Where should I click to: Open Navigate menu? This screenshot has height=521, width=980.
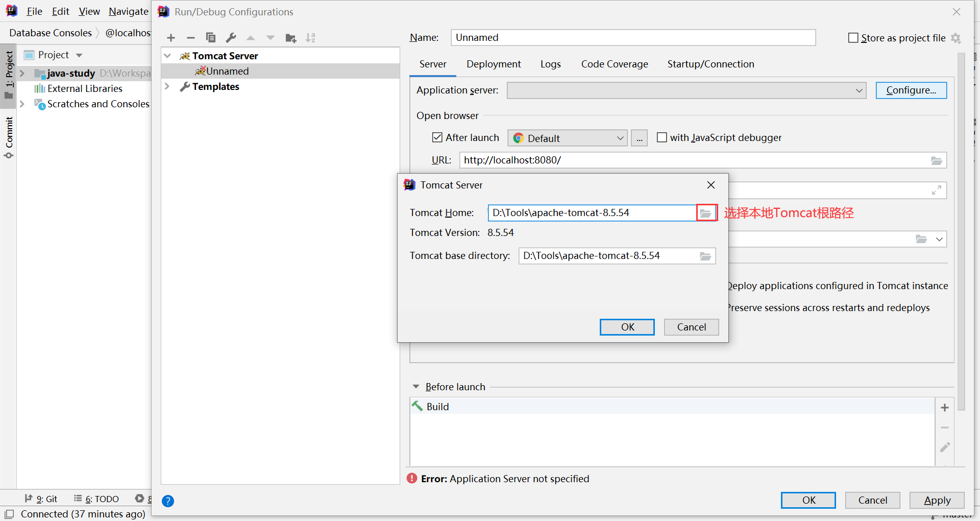[x=128, y=11]
